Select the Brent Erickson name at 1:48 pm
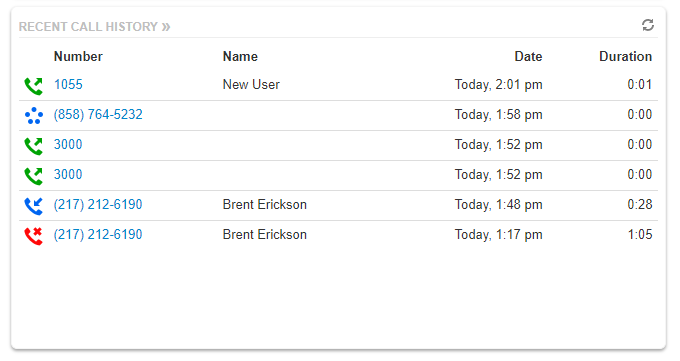This screenshot has width=680, height=361. 265,204
